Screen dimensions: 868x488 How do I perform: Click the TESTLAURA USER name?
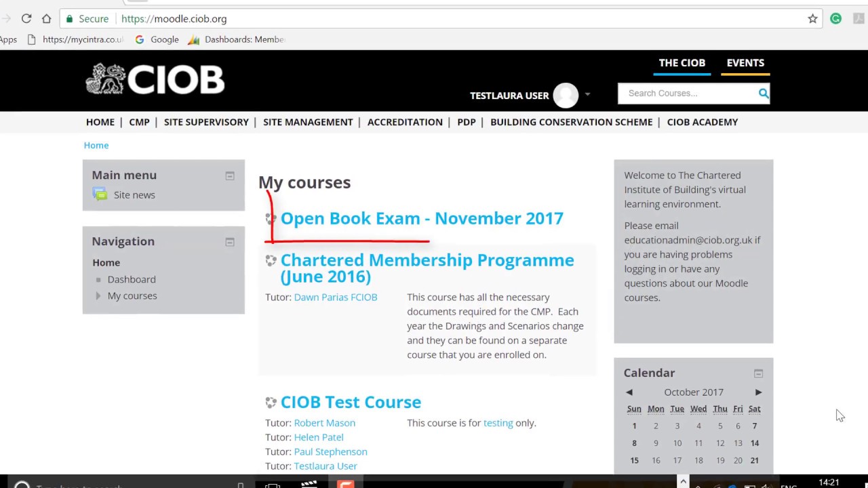tap(509, 96)
